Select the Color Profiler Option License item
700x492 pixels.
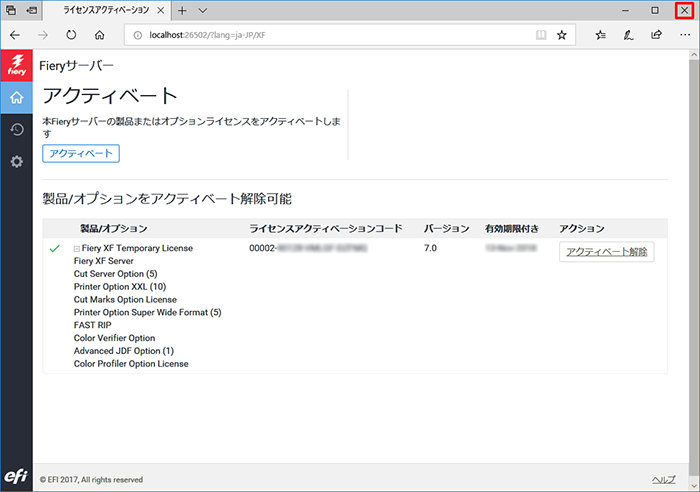pos(131,364)
